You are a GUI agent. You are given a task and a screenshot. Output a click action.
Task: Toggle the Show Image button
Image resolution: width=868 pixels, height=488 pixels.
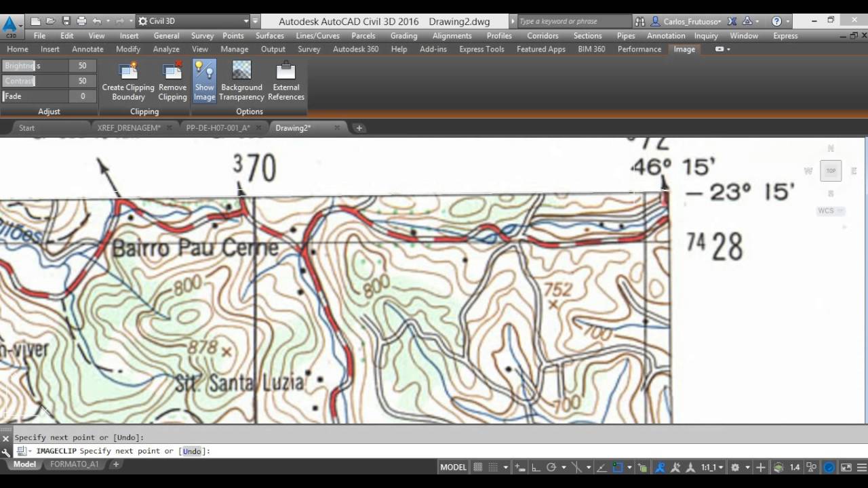coord(204,81)
